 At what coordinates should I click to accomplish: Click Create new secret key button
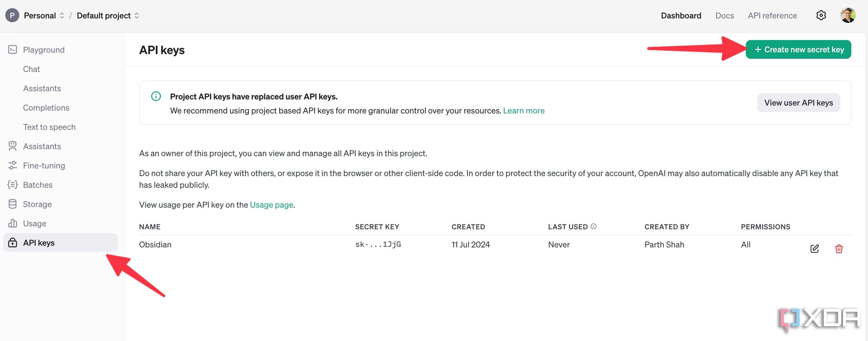[x=798, y=50]
